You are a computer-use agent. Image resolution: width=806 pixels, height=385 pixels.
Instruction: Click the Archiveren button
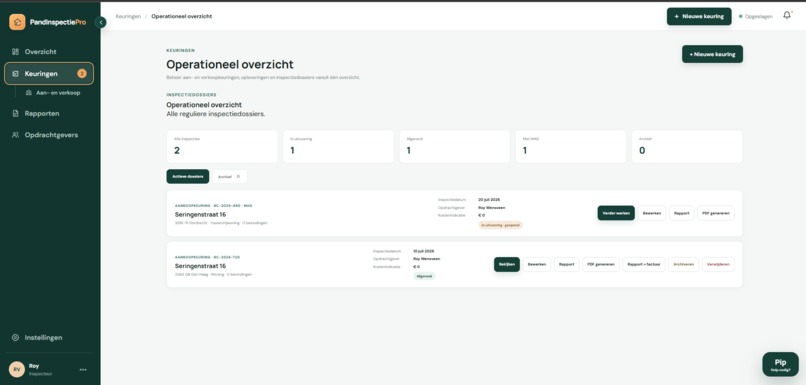[684, 264]
